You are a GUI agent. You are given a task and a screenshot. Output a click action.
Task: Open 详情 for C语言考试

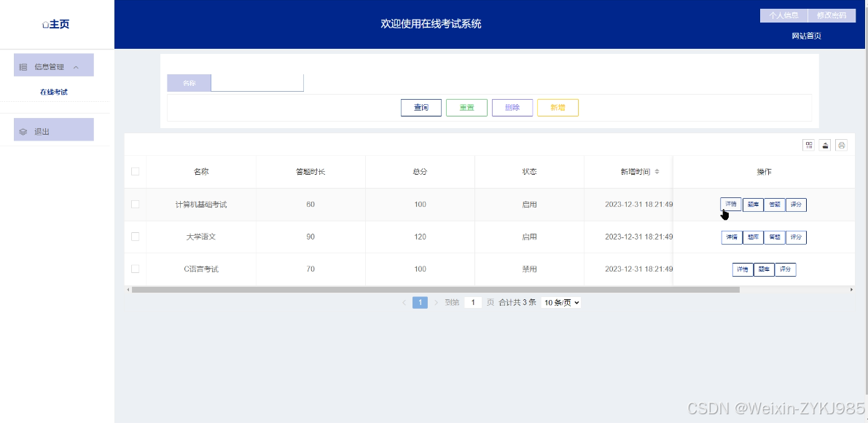click(x=743, y=270)
